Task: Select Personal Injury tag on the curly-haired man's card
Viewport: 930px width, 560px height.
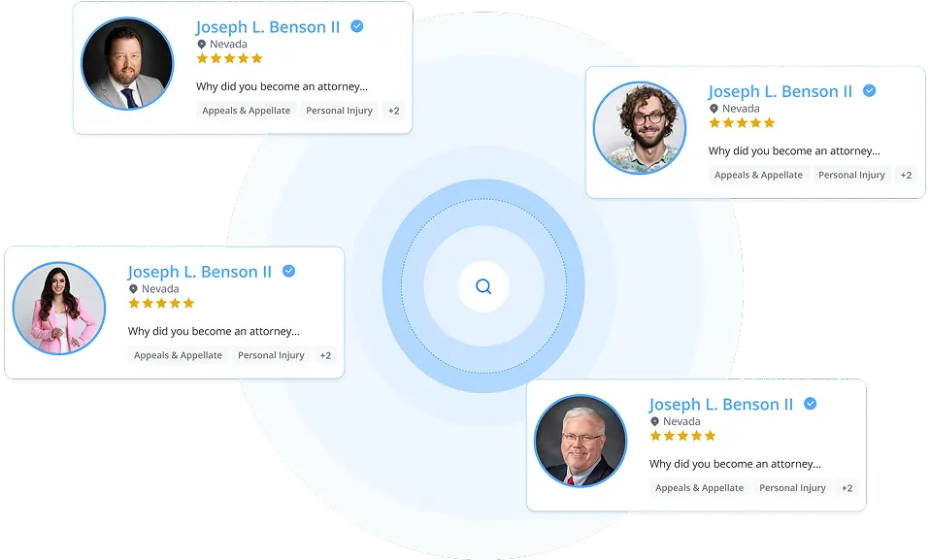Action: pos(851,175)
